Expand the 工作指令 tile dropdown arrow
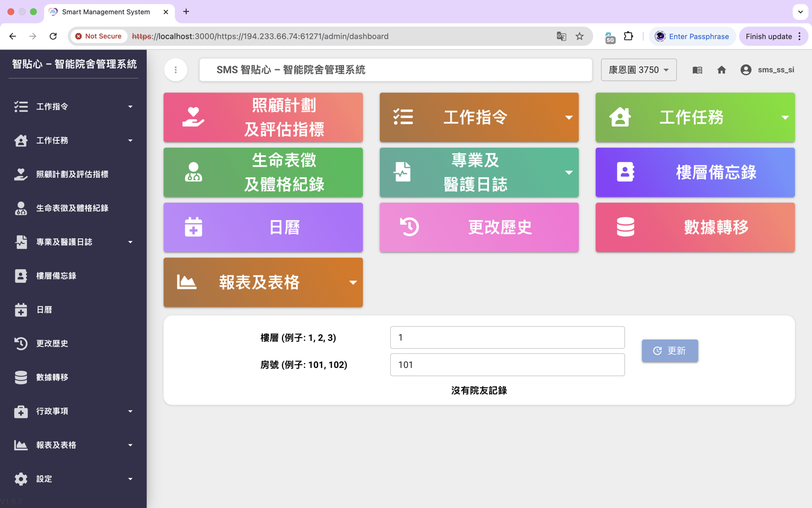Image resolution: width=812 pixels, height=508 pixels. click(x=569, y=117)
